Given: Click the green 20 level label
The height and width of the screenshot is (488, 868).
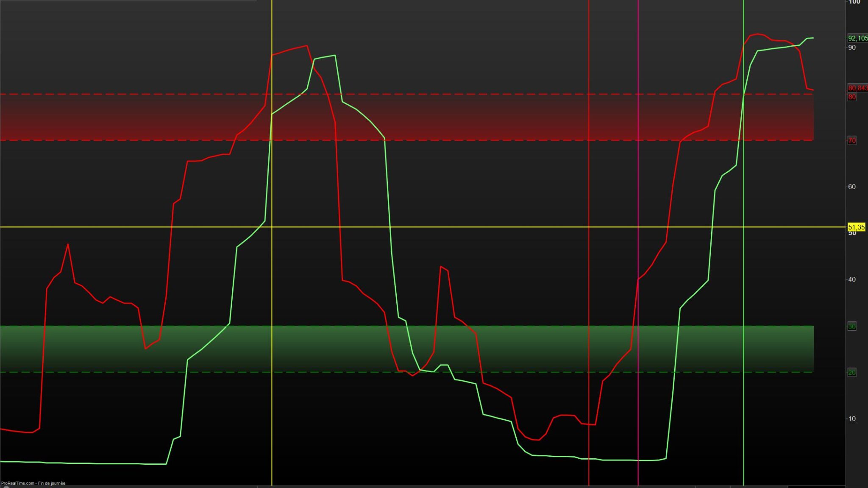Looking at the screenshot, I should [x=851, y=372].
